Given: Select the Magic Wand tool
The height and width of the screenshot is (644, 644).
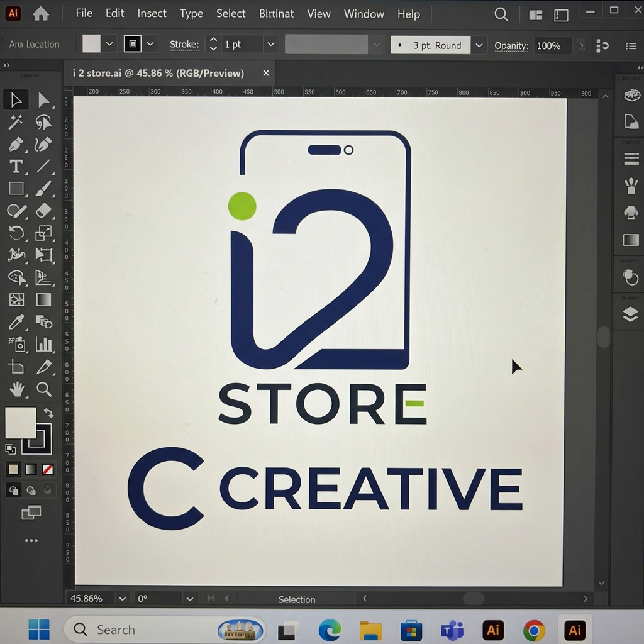Looking at the screenshot, I should tap(16, 122).
